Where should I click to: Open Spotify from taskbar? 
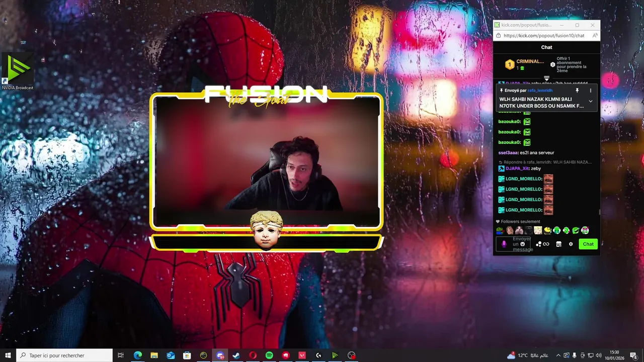click(x=269, y=355)
